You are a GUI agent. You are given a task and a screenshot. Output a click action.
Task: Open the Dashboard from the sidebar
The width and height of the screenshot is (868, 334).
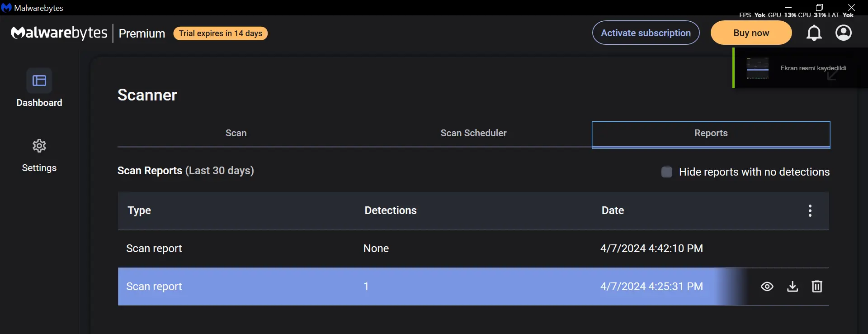(39, 88)
